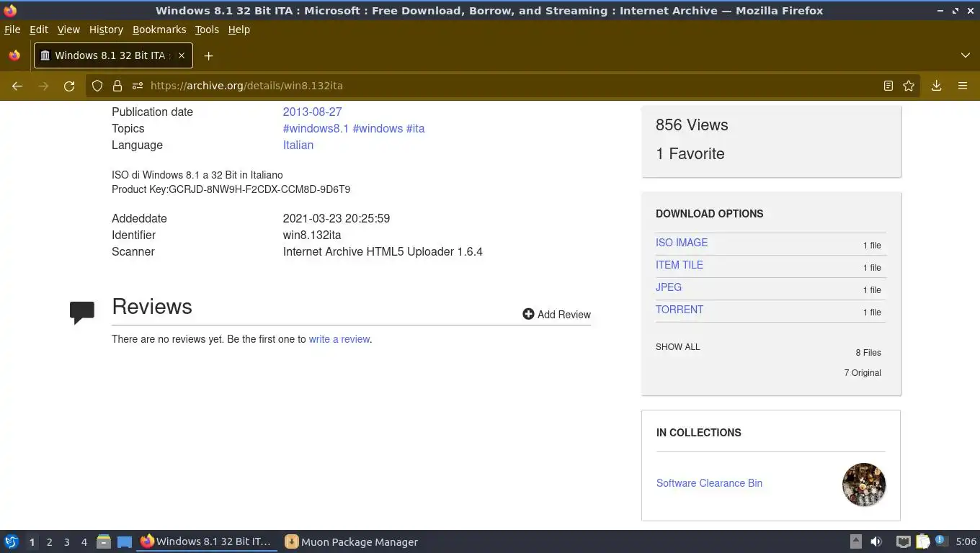Click Software Clearance Bin collection thumbnail

click(864, 485)
